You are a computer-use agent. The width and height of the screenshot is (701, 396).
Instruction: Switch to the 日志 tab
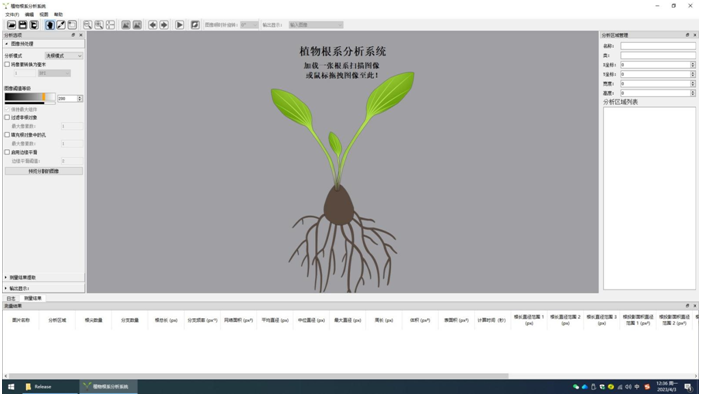click(x=11, y=298)
